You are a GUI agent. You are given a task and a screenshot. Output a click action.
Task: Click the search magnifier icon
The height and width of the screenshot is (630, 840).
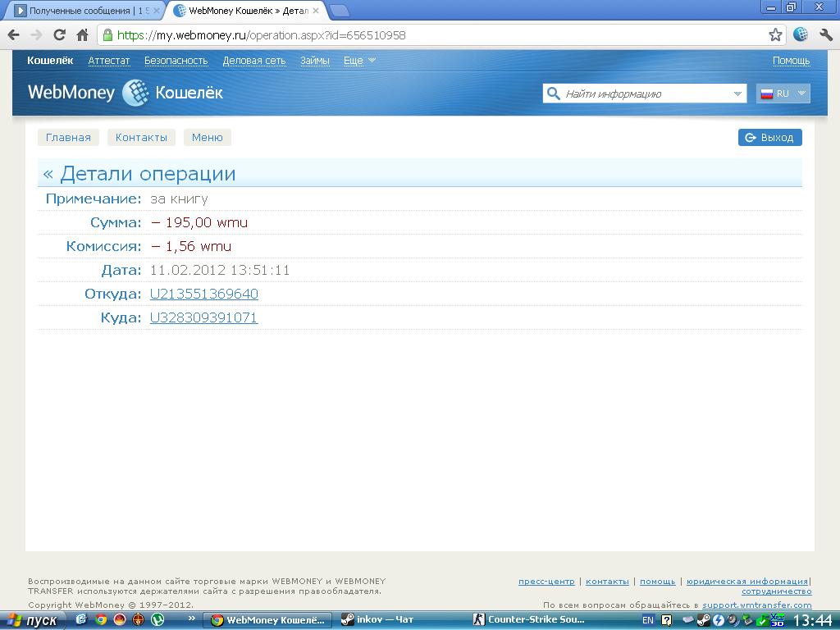point(554,94)
